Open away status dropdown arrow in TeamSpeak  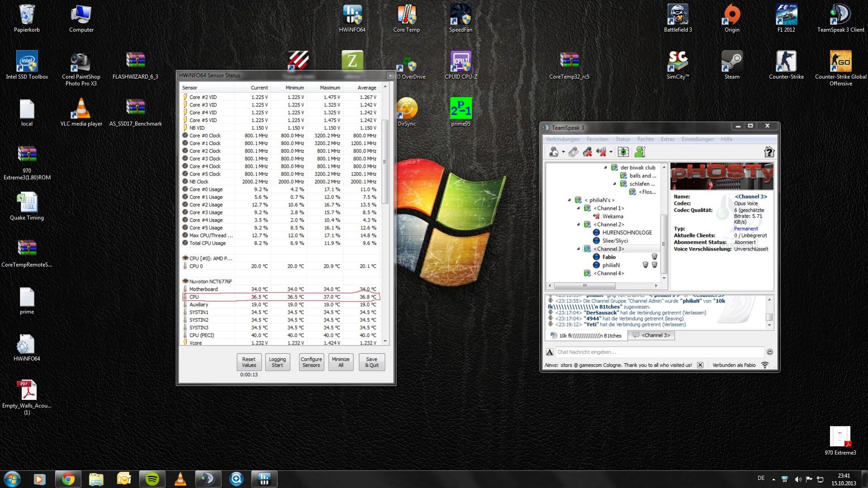click(x=564, y=152)
